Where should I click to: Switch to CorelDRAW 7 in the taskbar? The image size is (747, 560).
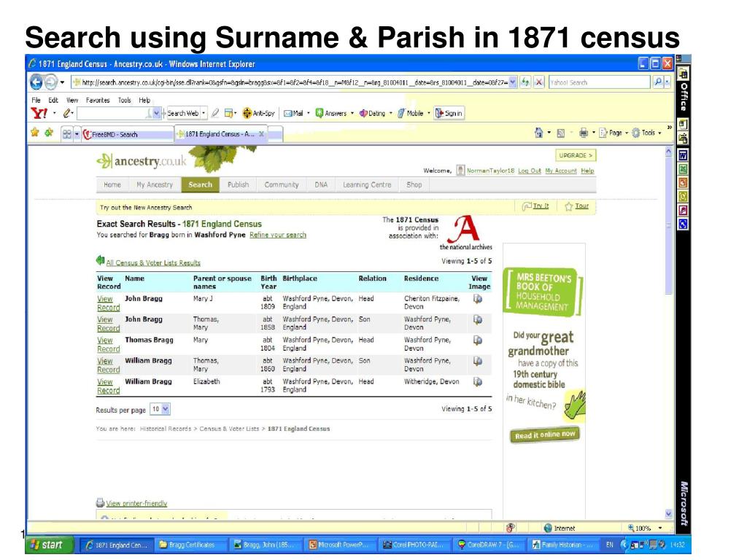489,545
